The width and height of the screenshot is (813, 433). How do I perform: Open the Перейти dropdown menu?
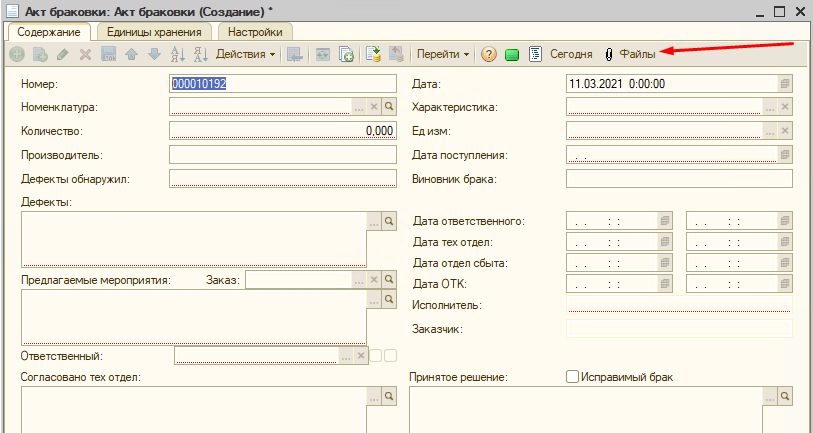pyautogui.click(x=443, y=54)
